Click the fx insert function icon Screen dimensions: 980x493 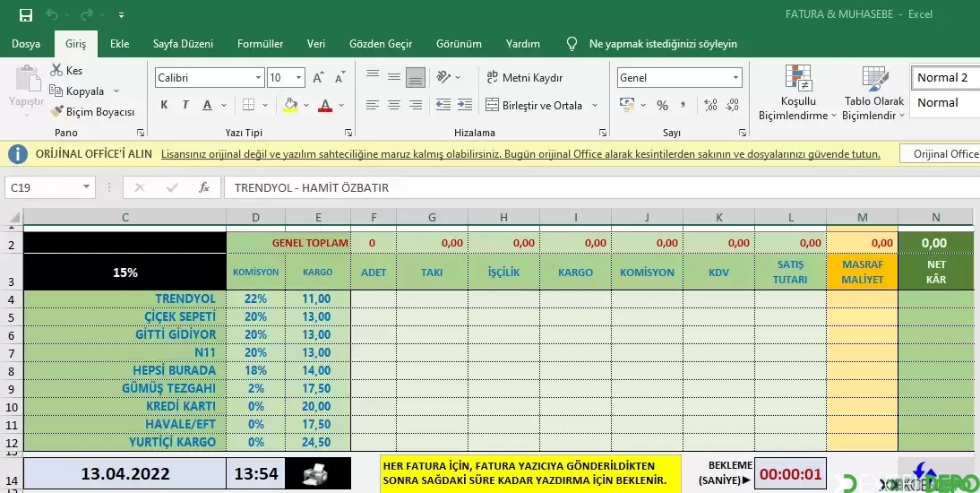pos(203,187)
